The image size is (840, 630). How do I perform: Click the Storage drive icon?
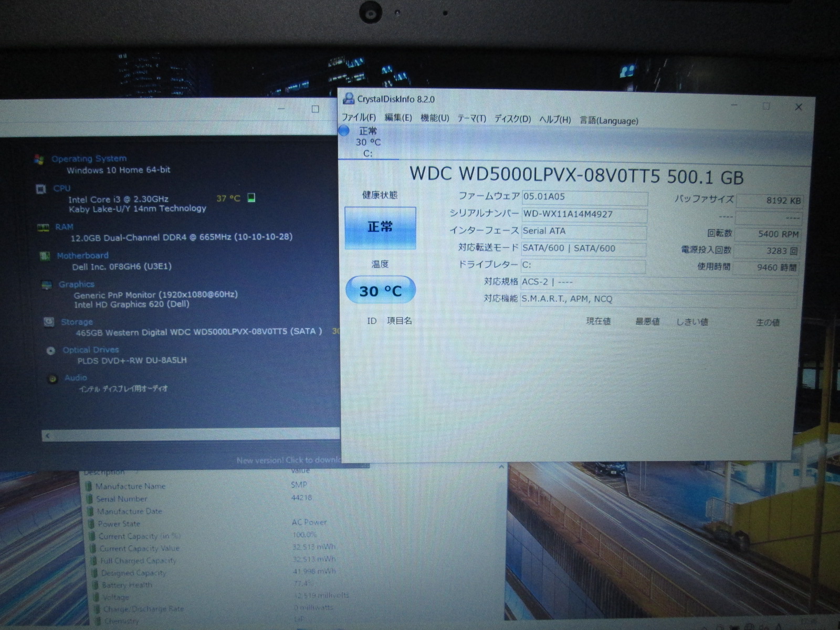coord(49,322)
